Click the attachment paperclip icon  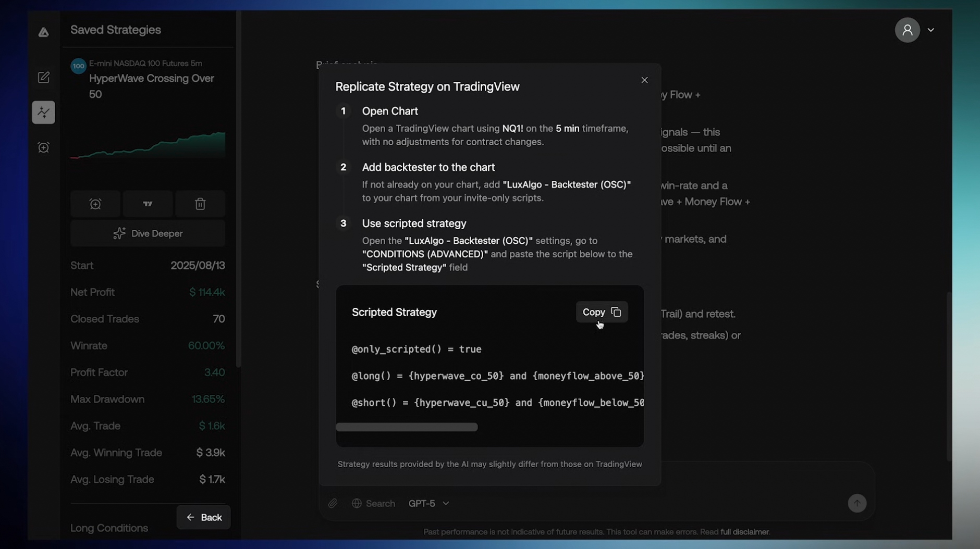tap(333, 503)
